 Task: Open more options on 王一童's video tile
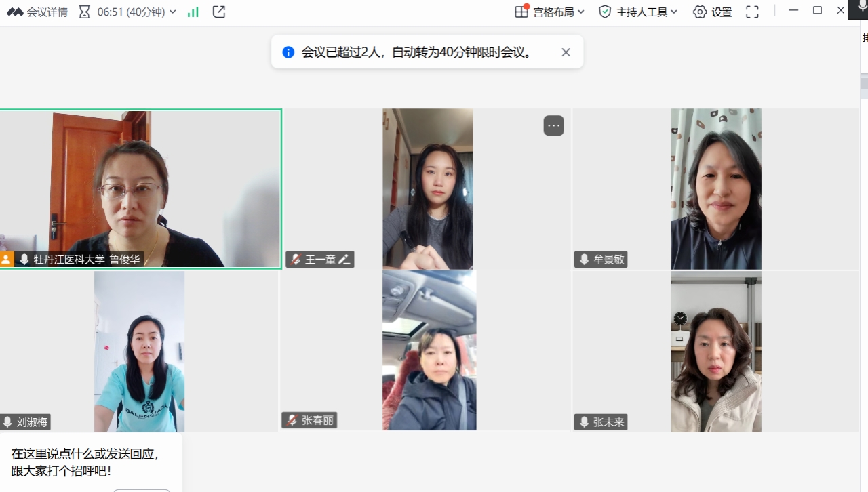point(553,125)
